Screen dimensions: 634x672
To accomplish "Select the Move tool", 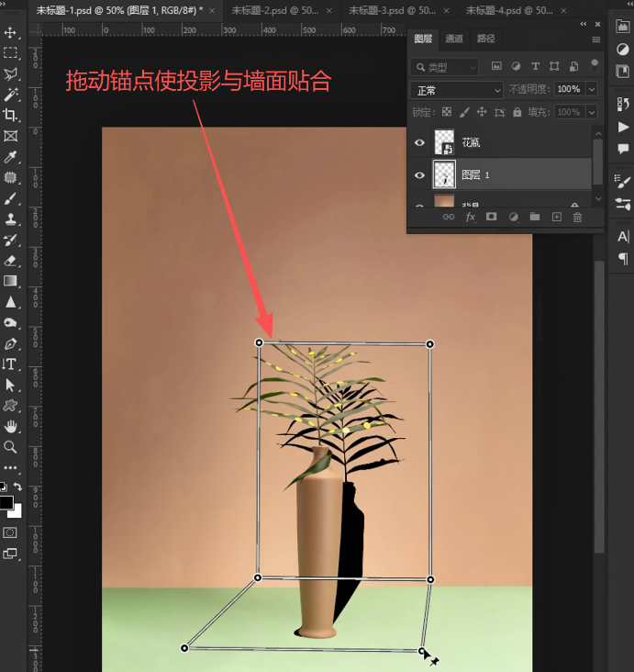I will pos(10,32).
